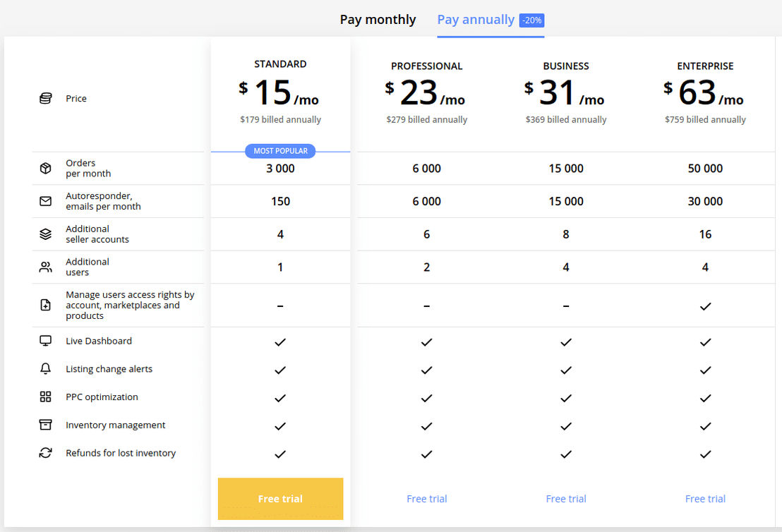Click the $179 billed annually text

[280, 119]
